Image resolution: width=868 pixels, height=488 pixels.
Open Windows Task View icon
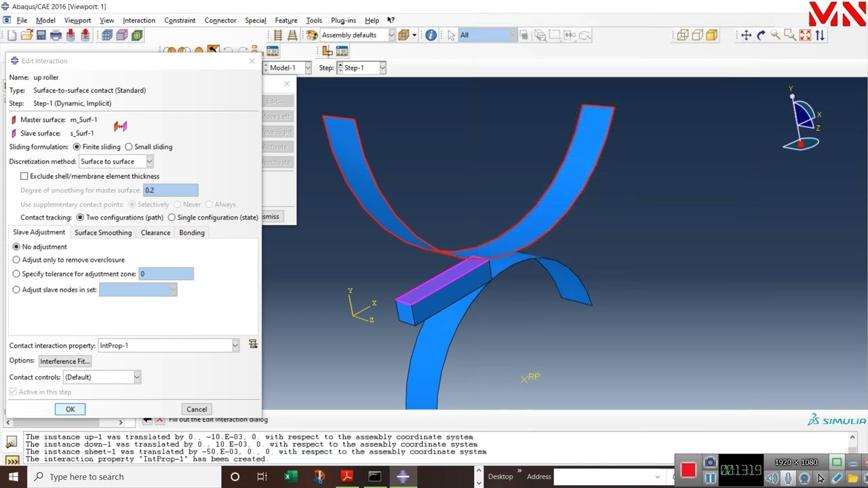tap(262, 476)
